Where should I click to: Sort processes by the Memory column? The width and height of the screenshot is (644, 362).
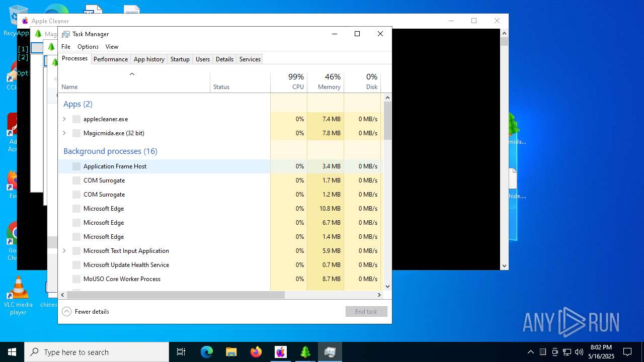coord(326,82)
